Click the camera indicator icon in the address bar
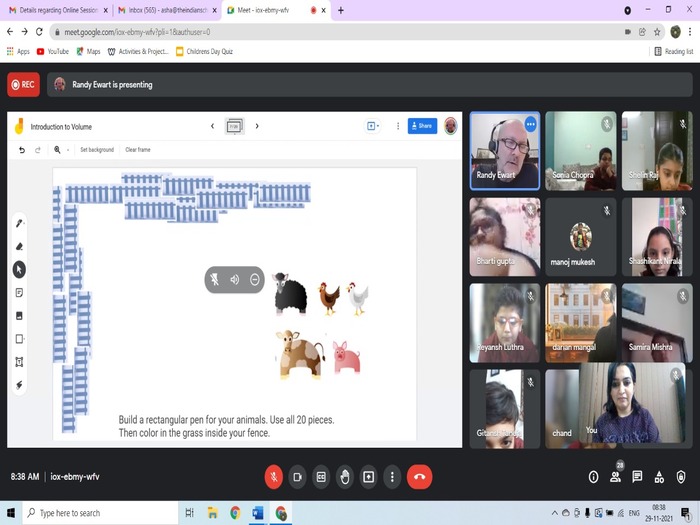Viewport: 700px width, 525px height. (628, 32)
